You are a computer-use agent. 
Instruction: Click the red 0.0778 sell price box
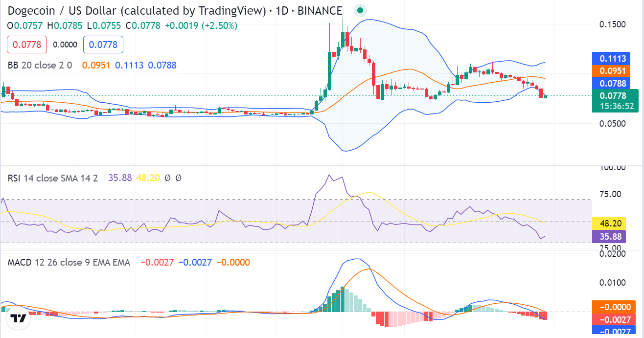(x=27, y=45)
